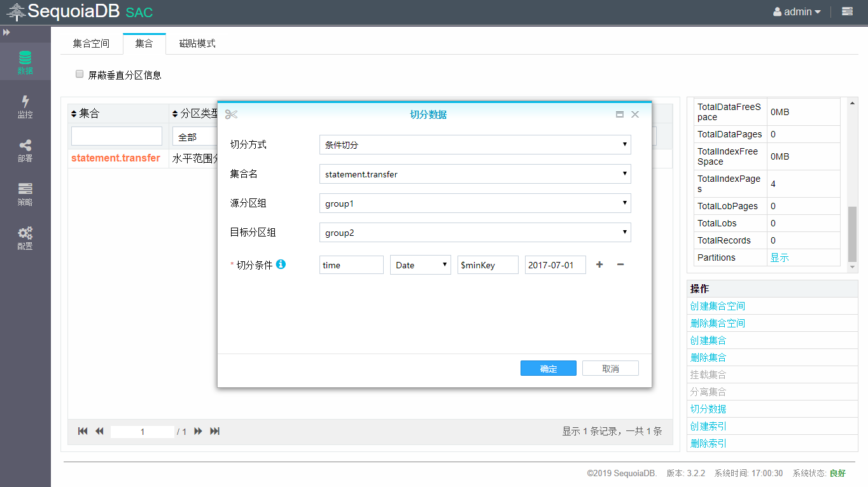Screen dimensions: 868x487
Task: Toggle 屏蔽垂直分区信息 checkbox
Action: point(80,74)
